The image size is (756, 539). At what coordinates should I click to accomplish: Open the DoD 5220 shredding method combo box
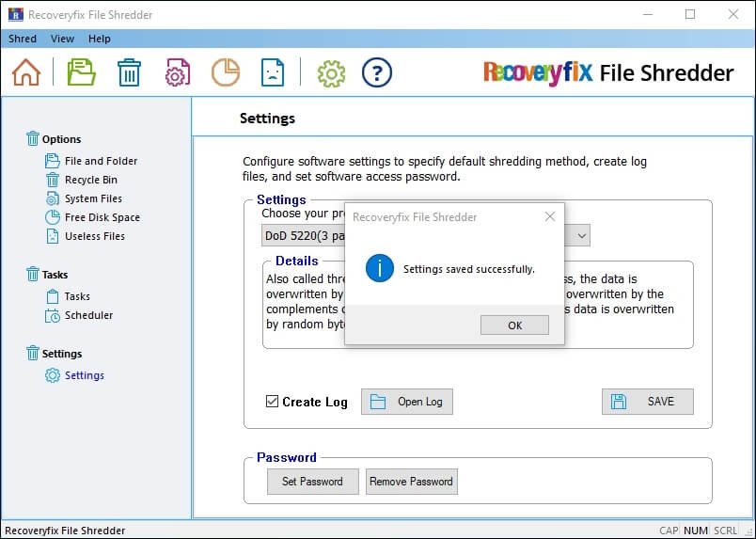pyautogui.click(x=426, y=236)
